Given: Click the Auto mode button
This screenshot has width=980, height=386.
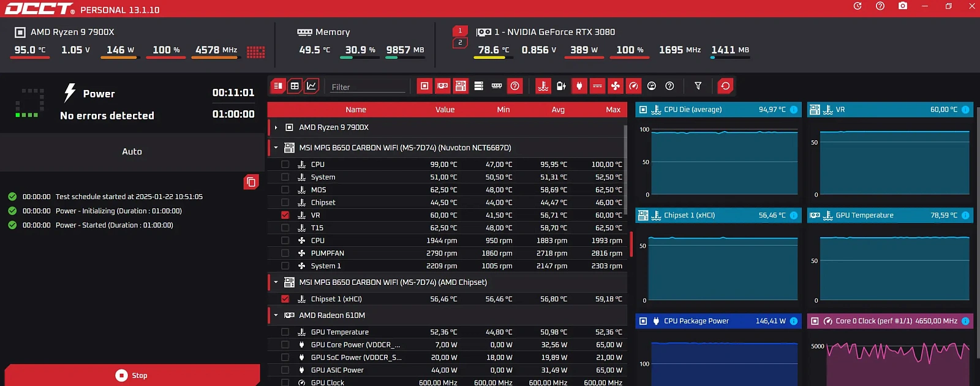Looking at the screenshot, I should pyautogui.click(x=132, y=151).
